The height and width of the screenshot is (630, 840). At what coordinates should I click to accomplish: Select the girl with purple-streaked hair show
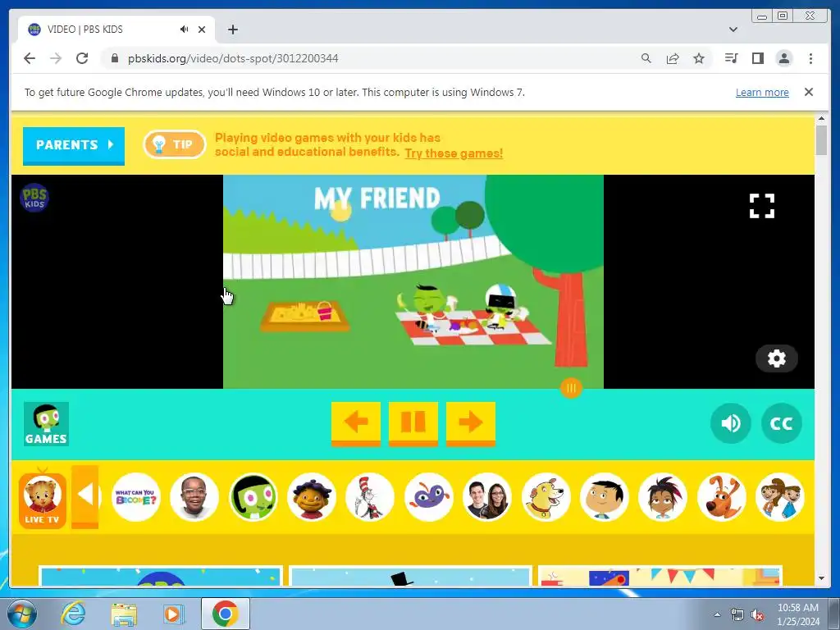663,497
